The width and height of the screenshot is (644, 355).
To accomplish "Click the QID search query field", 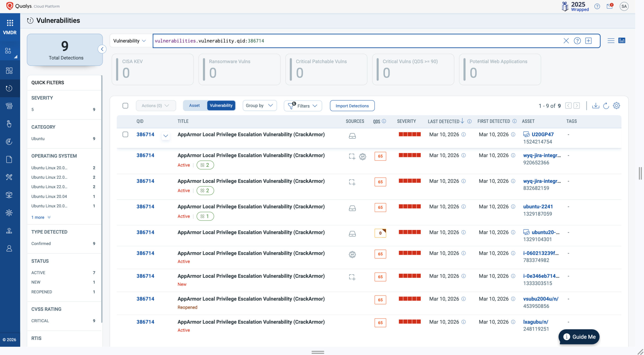I will point(352,41).
